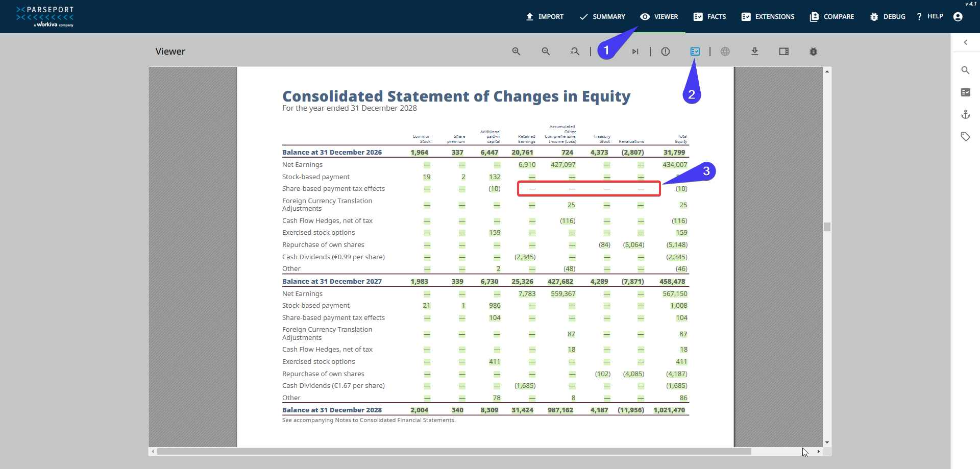Click the vertical scrollbar down arrow

click(827, 442)
